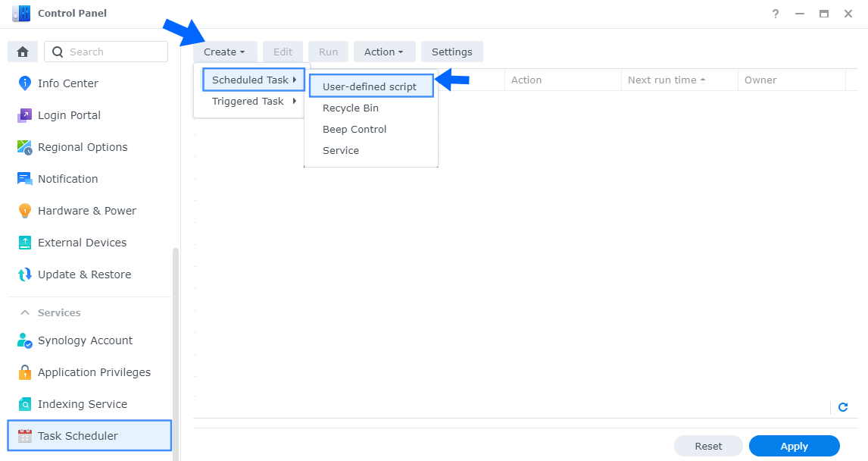
Task: Click the Hardware & Power bulb icon
Action: point(25,211)
